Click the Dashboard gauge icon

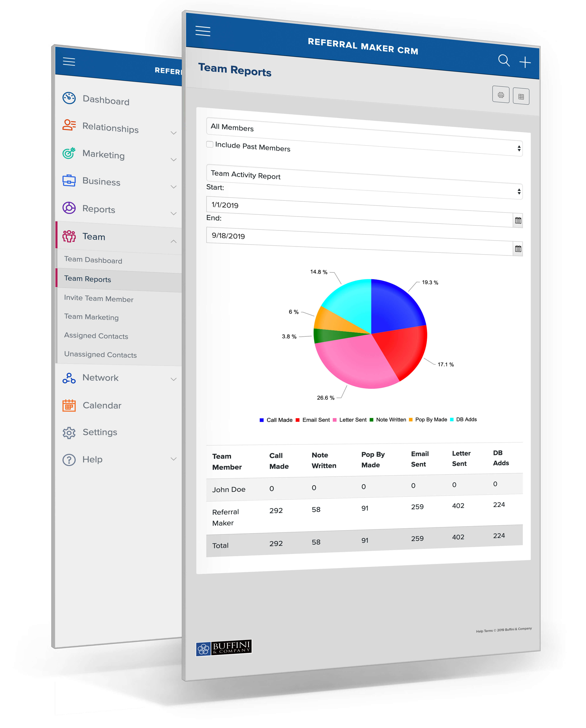click(x=69, y=98)
